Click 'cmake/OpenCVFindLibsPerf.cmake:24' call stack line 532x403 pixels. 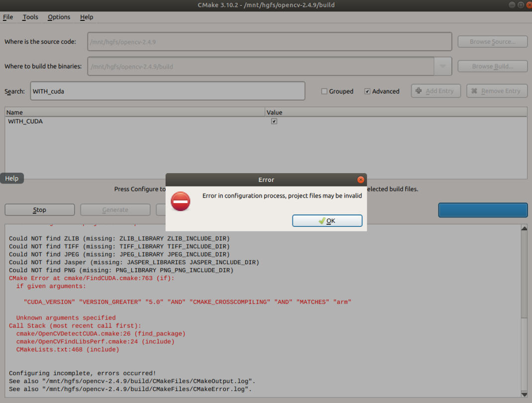tap(95, 341)
